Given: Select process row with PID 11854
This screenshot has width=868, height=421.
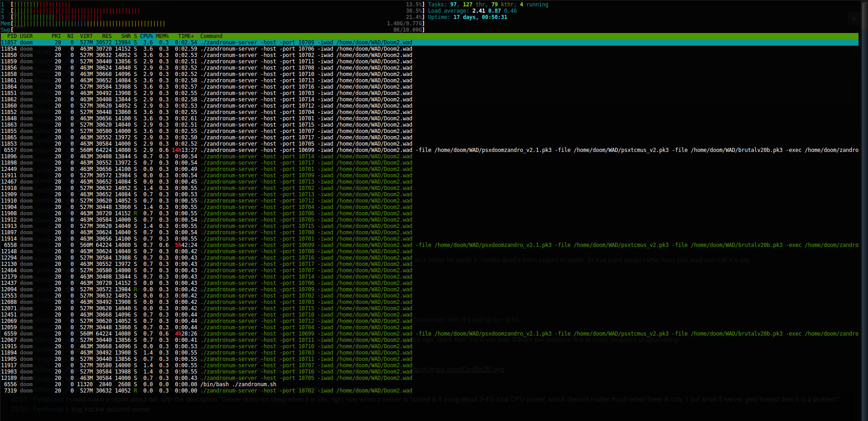Looking at the screenshot, I should [x=226, y=49].
